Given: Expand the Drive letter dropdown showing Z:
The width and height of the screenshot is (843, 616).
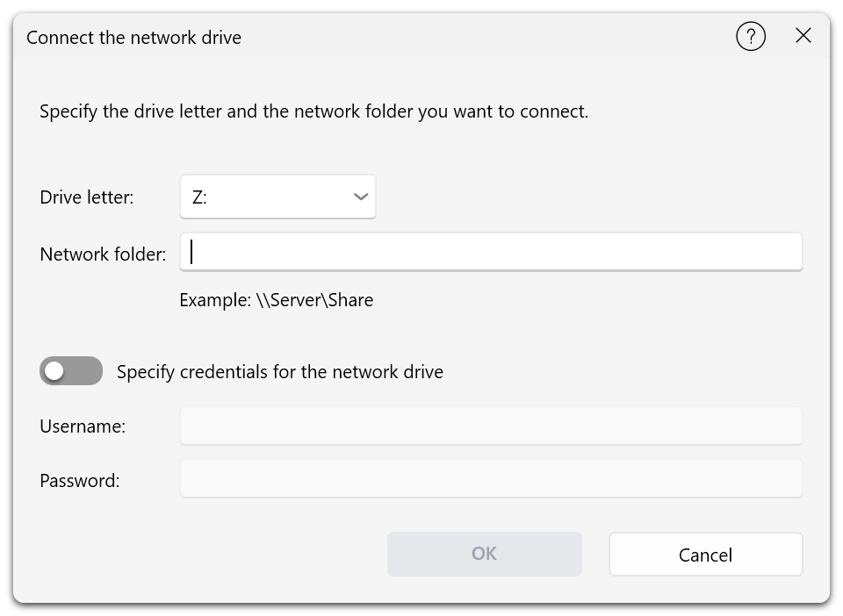Looking at the screenshot, I should pos(277,197).
